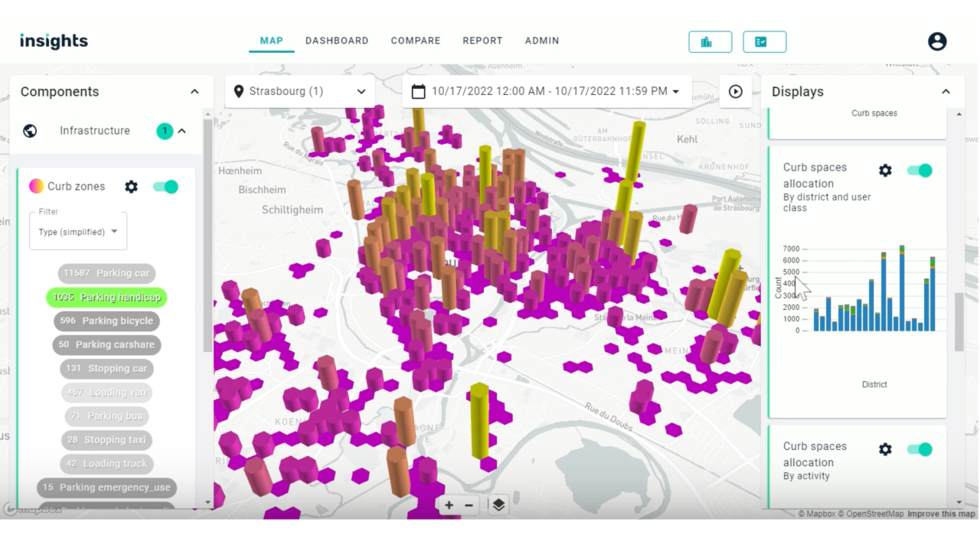Toggle the Curb zones layer switch
980x551 pixels.
[165, 187]
